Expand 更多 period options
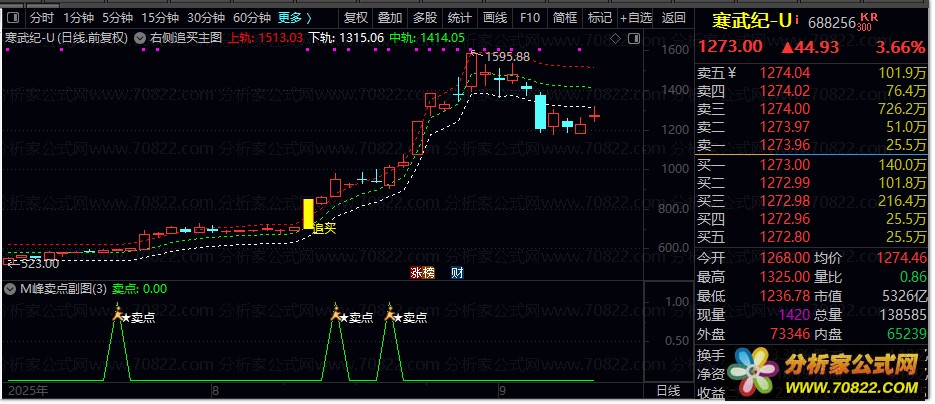The height and width of the screenshot is (404, 935). 295,18
